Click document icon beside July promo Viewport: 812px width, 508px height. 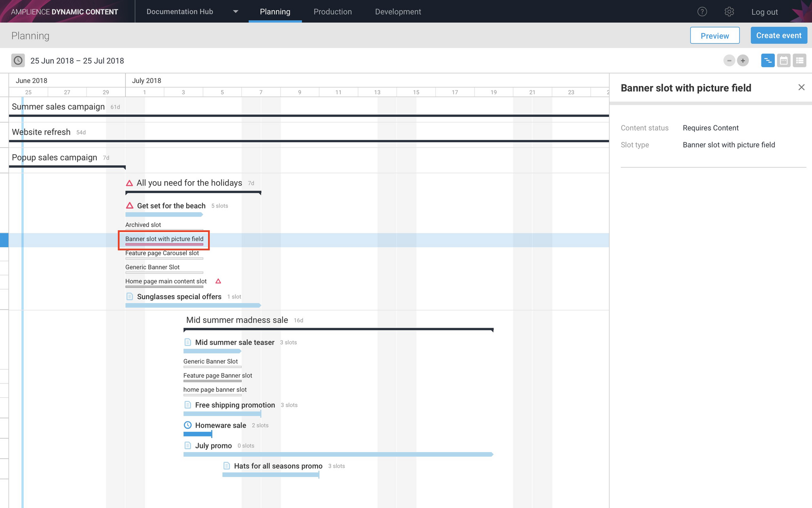click(x=188, y=445)
